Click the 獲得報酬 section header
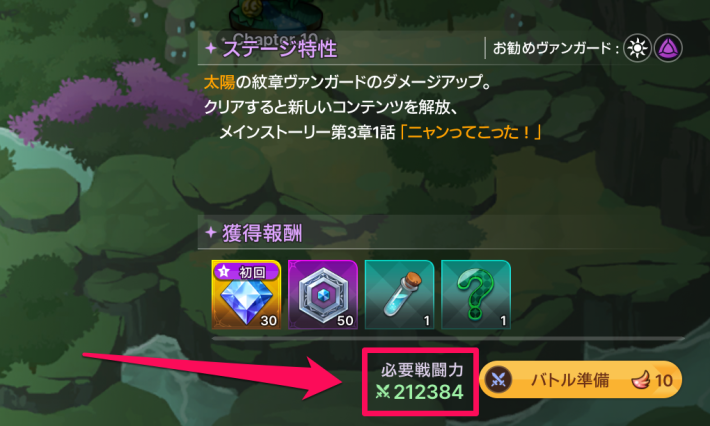The width and height of the screenshot is (710, 426). 262,234
